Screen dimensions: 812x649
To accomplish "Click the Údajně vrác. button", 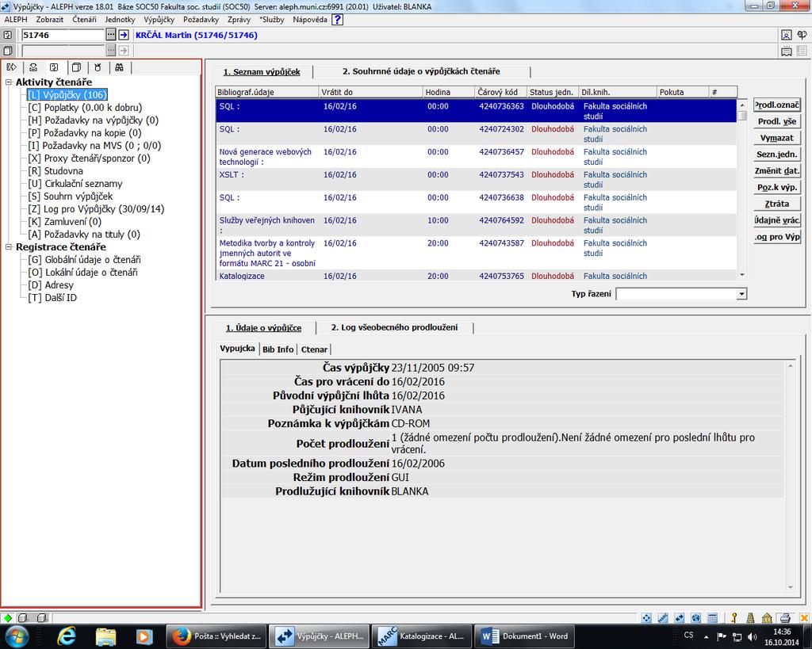I will (777, 220).
